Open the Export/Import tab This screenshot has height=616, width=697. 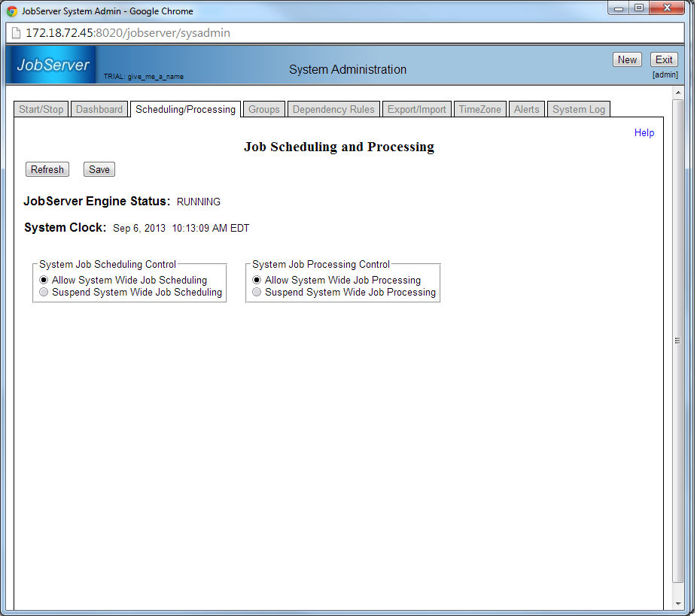point(417,109)
